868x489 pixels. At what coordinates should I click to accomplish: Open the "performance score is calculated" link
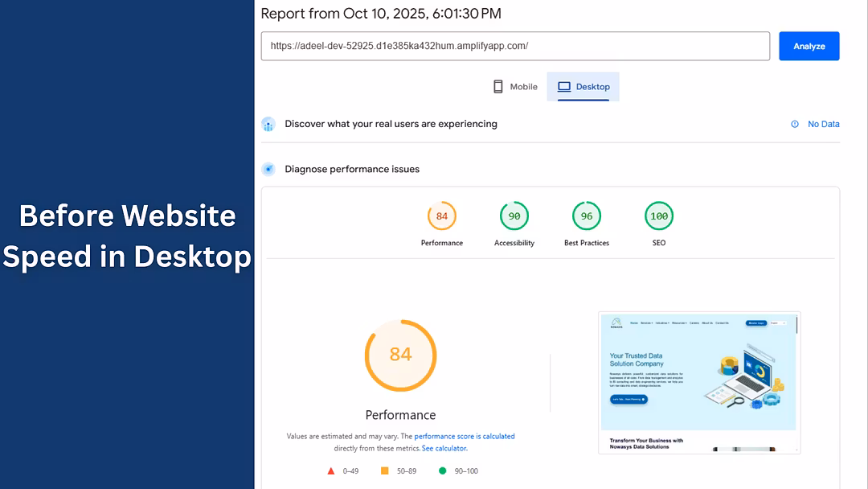click(465, 437)
